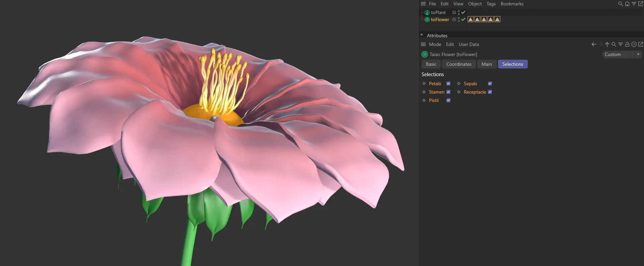Switch to the Coordinates tab
Screen dimensions: 644x266
click(x=459, y=64)
